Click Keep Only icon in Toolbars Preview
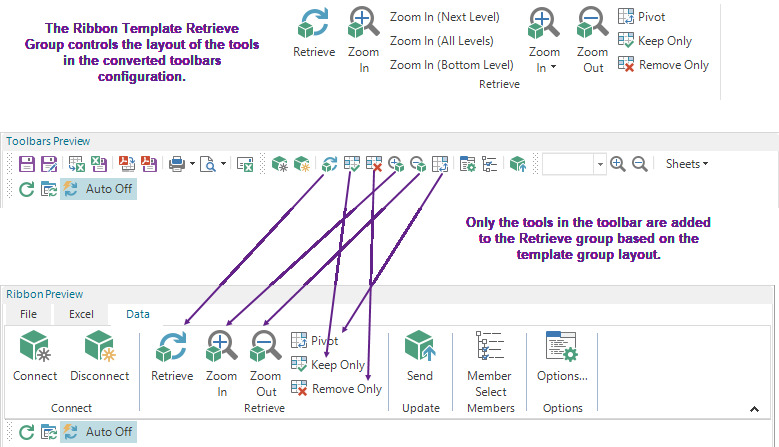This screenshot has width=779, height=447. 352,164
